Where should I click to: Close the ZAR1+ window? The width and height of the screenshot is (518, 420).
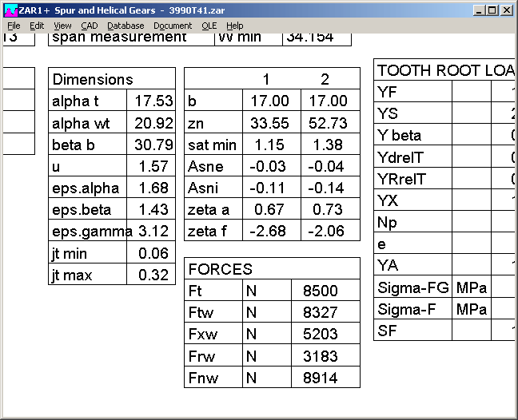pyautogui.click(x=507, y=10)
